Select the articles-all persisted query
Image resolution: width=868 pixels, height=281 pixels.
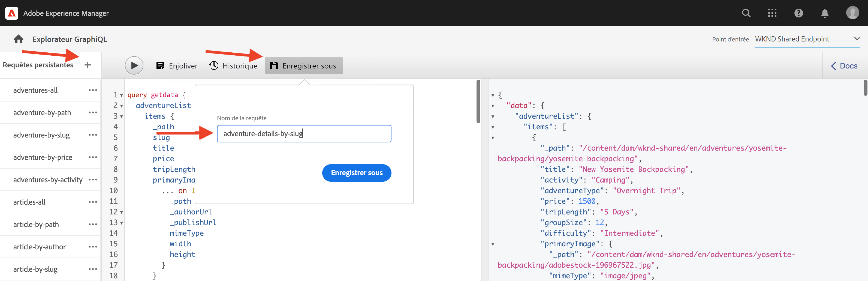click(x=29, y=202)
